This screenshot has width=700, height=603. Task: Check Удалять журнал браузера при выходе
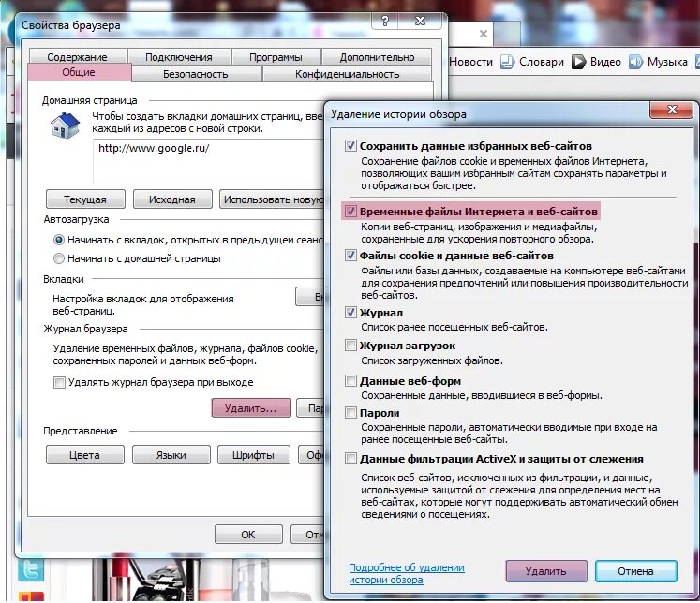tap(59, 382)
